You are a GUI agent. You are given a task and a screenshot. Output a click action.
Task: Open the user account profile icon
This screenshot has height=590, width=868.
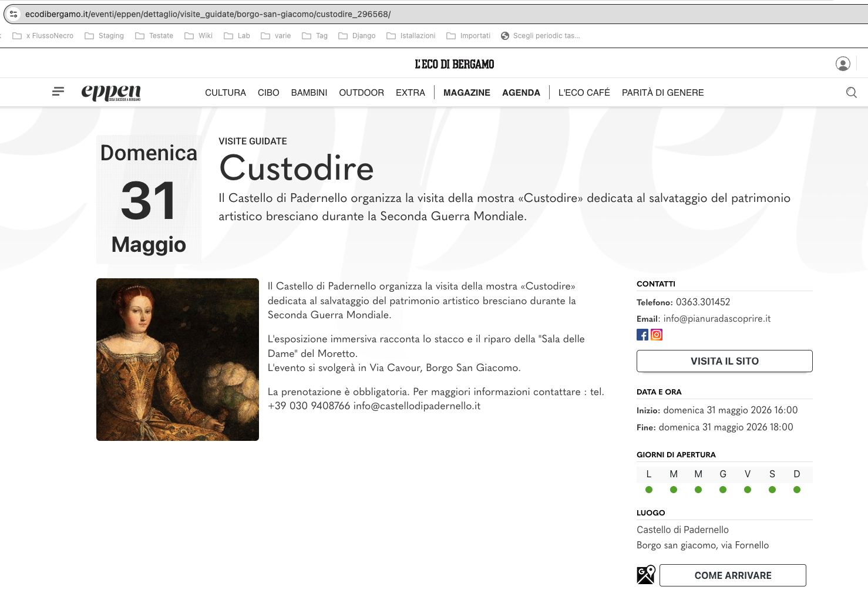pyautogui.click(x=843, y=63)
